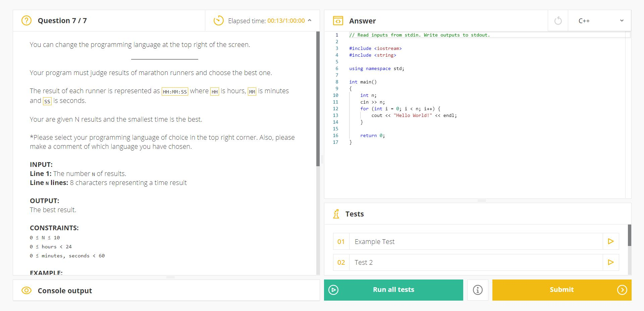Select the Test 2 row label
Screen dimensions: 644x311
pyautogui.click(x=364, y=262)
